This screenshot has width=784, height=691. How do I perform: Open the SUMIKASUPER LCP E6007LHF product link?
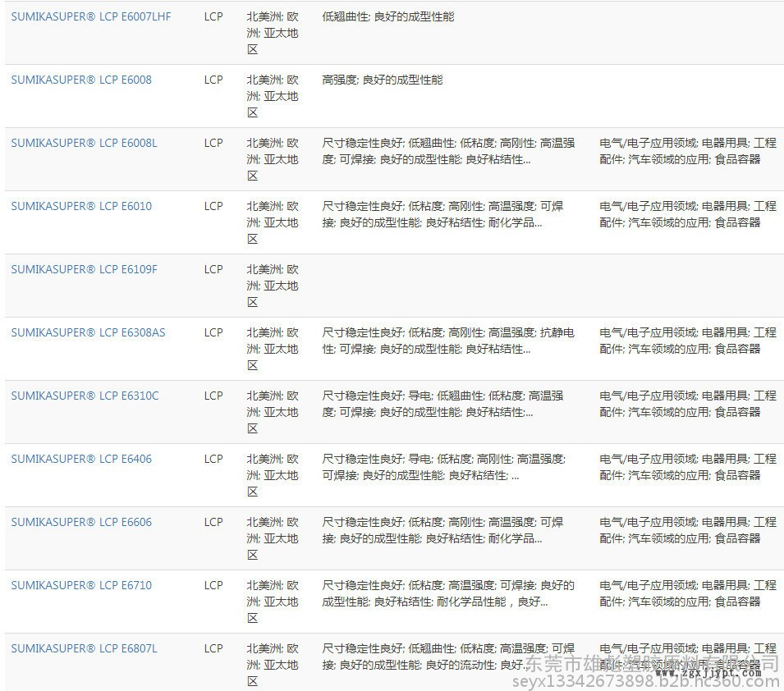coord(91,16)
